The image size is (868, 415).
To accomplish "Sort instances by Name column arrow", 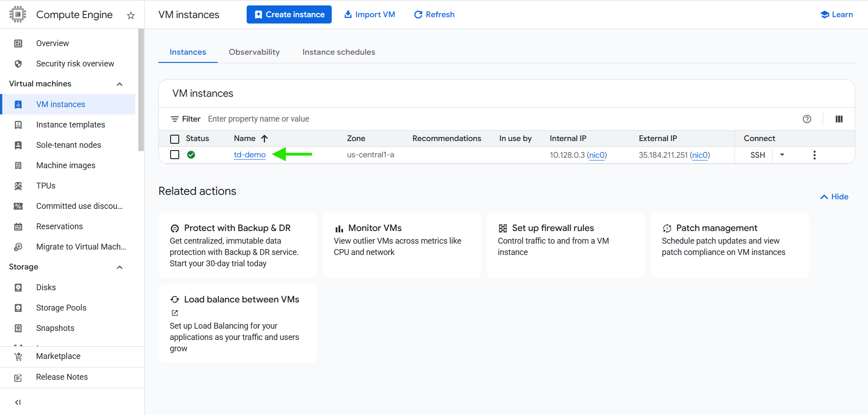I will click(x=265, y=138).
